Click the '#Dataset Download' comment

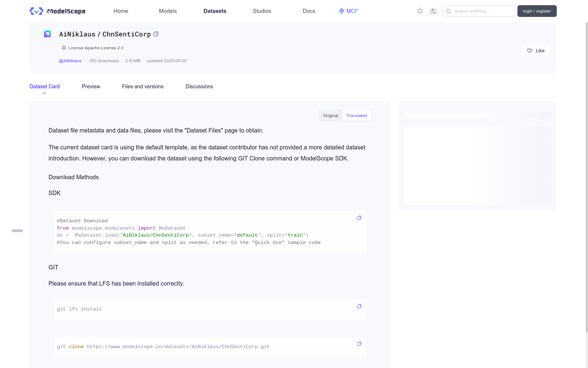82,221
